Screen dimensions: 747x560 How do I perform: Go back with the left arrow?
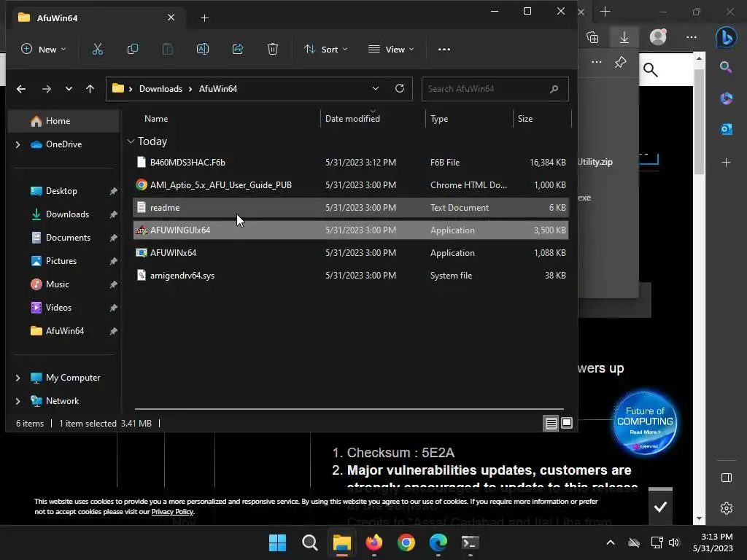click(21, 89)
